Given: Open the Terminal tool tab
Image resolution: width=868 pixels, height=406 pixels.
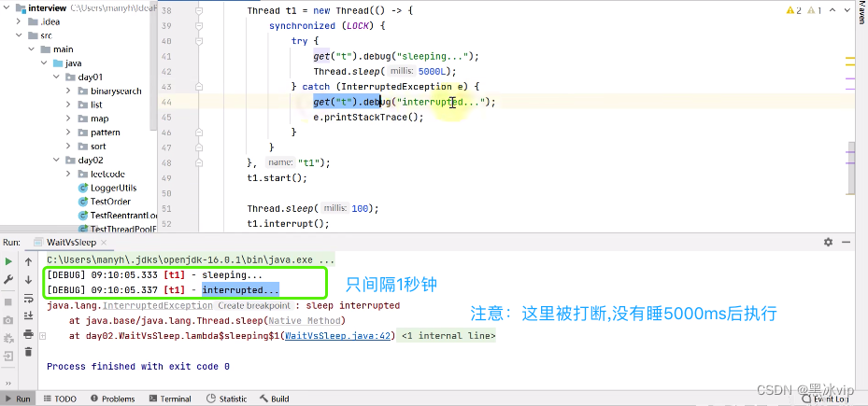Looking at the screenshot, I should pos(170,399).
